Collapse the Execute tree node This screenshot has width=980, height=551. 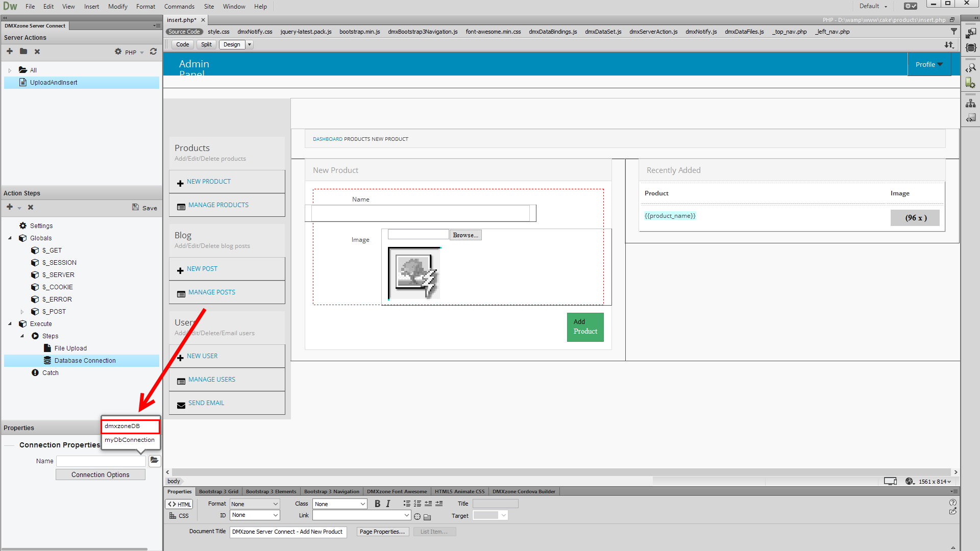10,324
